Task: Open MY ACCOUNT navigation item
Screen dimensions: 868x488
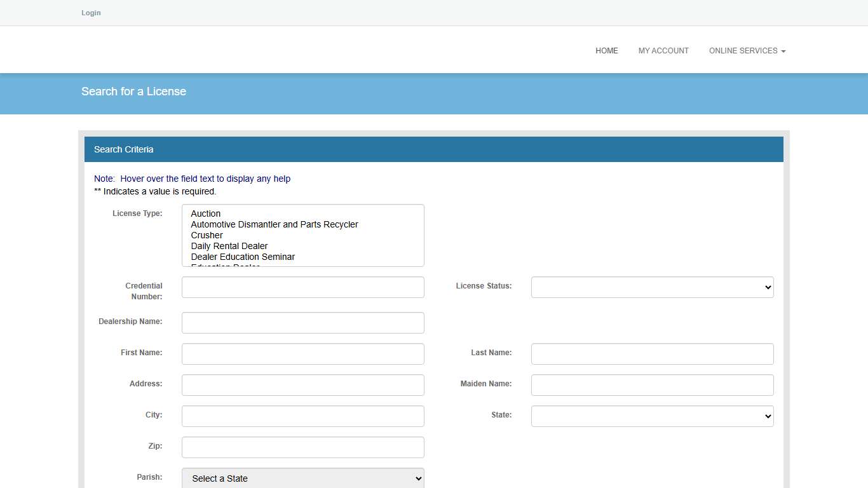Action: click(x=663, y=51)
